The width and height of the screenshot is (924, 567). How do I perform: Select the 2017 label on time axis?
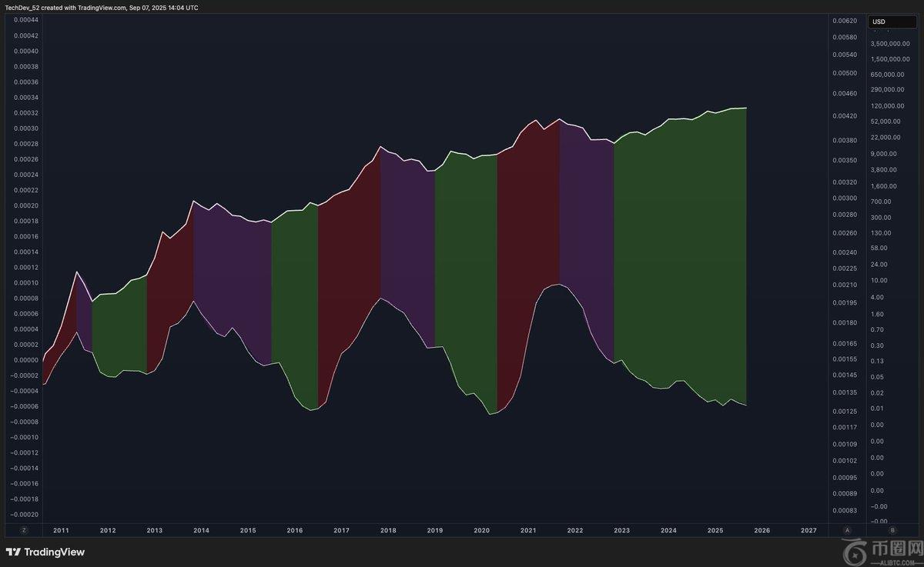point(341,530)
